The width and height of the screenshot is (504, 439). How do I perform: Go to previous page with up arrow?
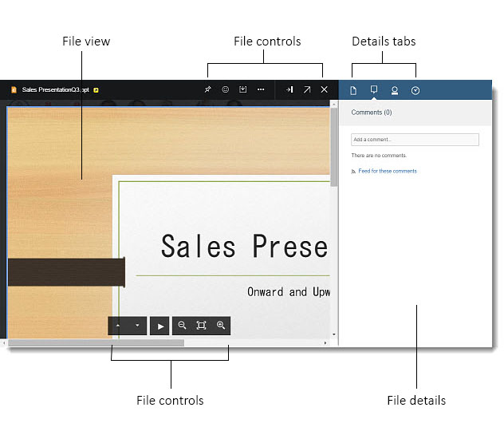coord(118,326)
